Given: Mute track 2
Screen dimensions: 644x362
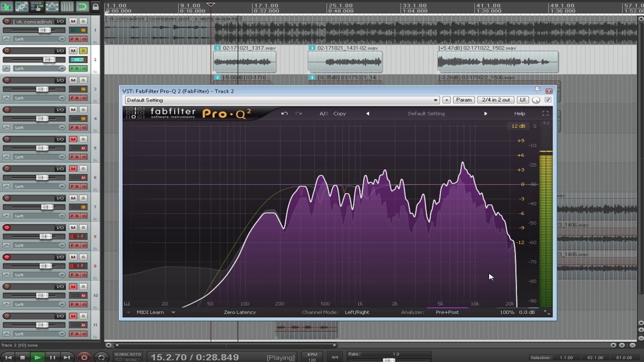Looking at the screenshot, I should (x=73, y=51).
